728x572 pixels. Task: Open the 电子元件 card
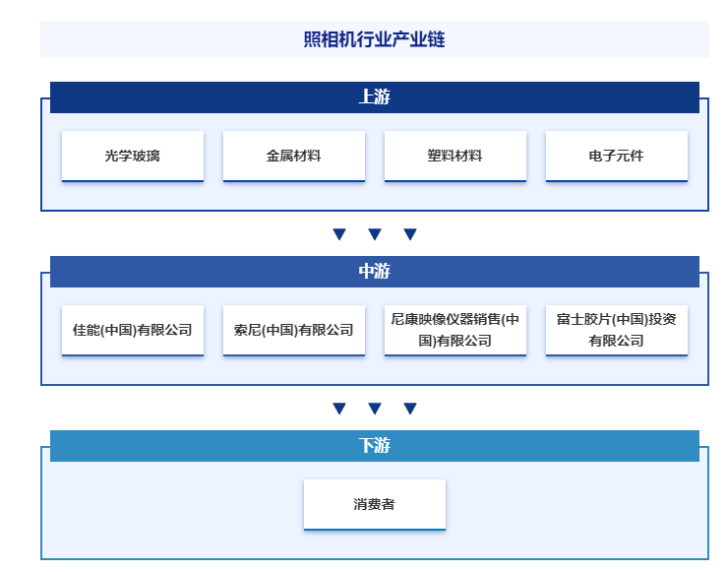coord(617,157)
